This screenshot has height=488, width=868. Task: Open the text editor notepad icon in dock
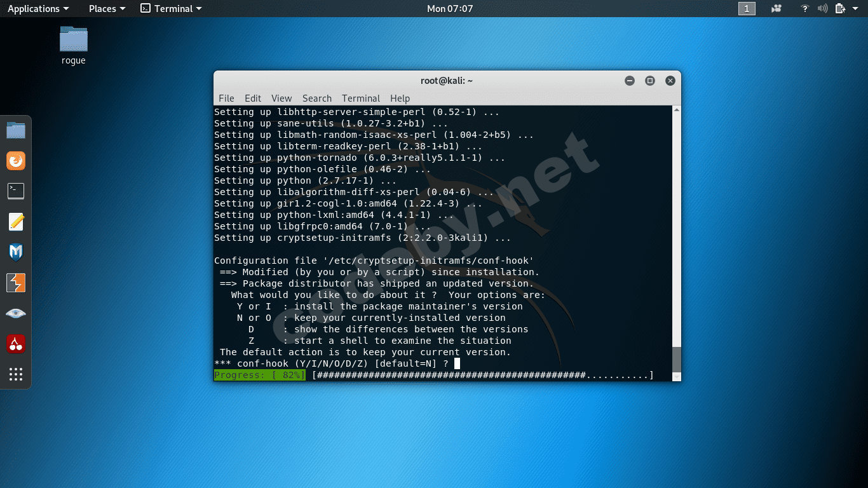tap(16, 222)
